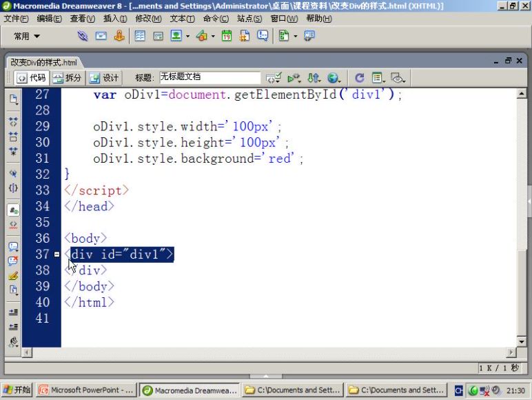Click the Remove Comment icon
This screenshot has width=532, height=400.
pyautogui.click(x=13, y=261)
